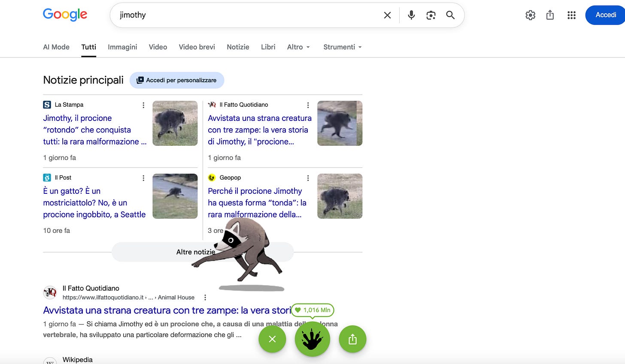View Il Fatto Quotidiano raccoon thumbnail
625x364 pixels.
(x=340, y=123)
